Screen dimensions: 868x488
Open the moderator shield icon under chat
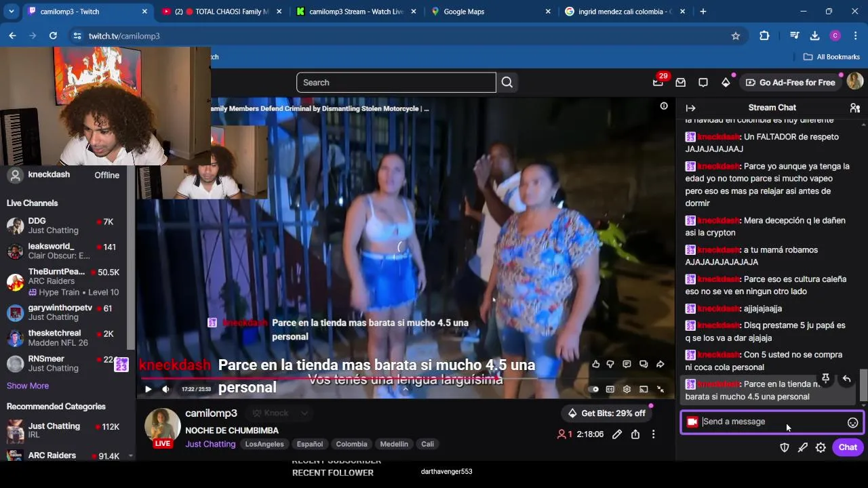tap(785, 447)
